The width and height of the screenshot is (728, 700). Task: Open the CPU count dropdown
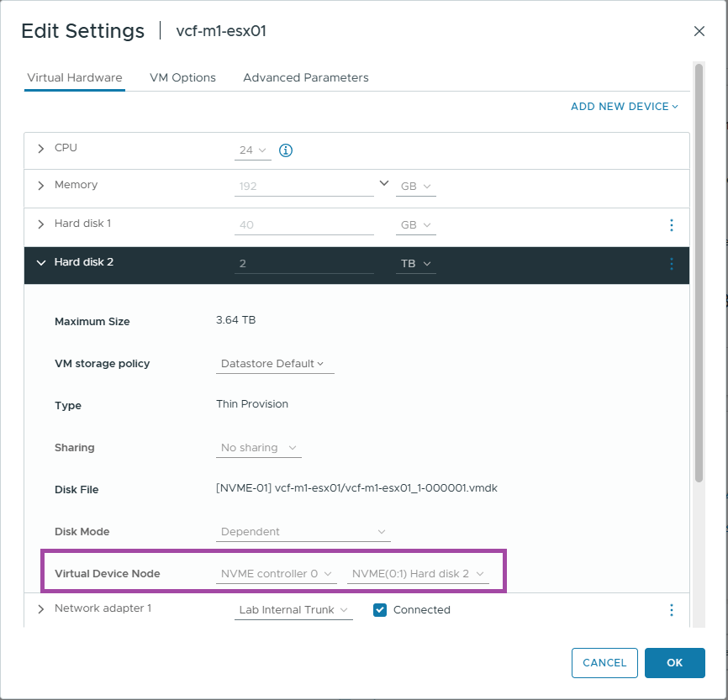point(252,150)
